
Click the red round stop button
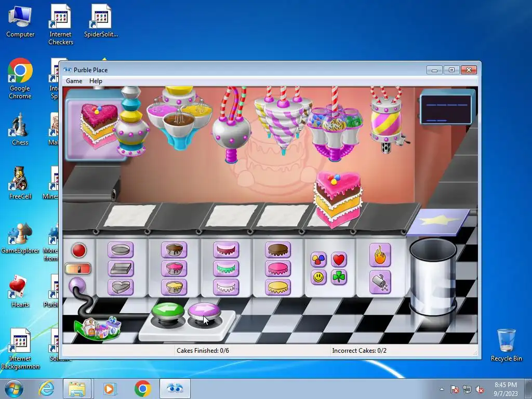click(79, 250)
